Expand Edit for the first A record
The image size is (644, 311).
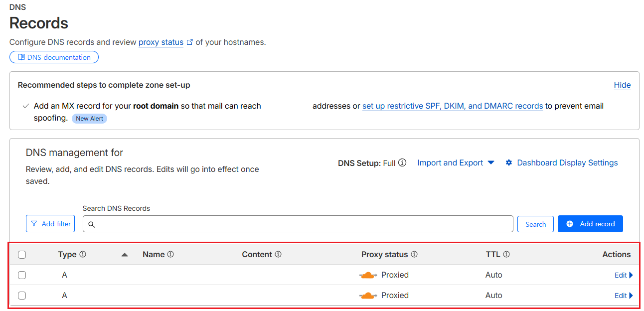click(624, 275)
